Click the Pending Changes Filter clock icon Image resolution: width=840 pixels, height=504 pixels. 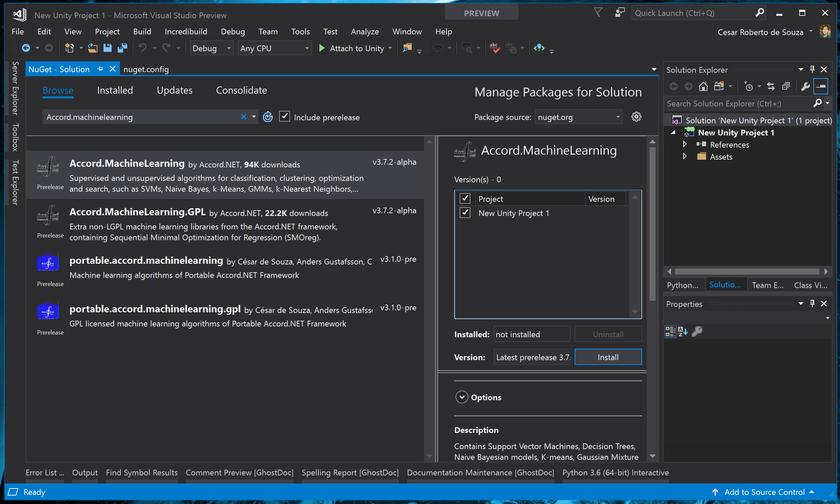(748, 87)
